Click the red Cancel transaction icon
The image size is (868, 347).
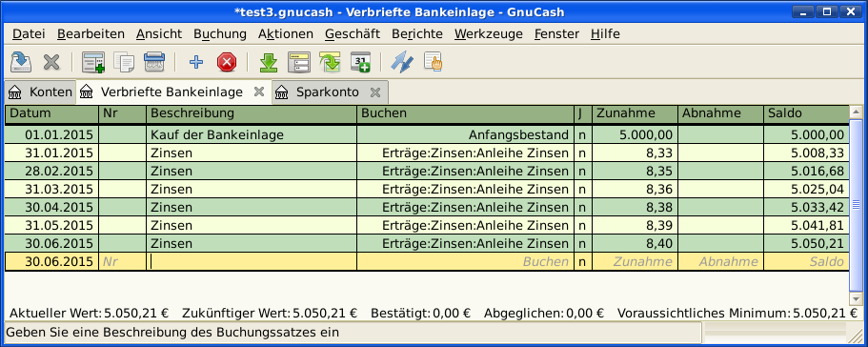pyautogui.click(x=227, y=62)
